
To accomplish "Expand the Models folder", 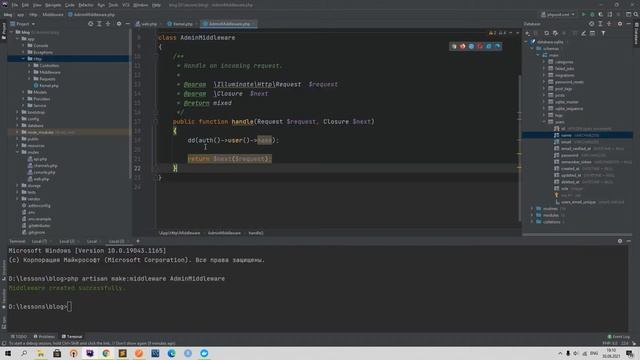I will (x=23, y=92).
